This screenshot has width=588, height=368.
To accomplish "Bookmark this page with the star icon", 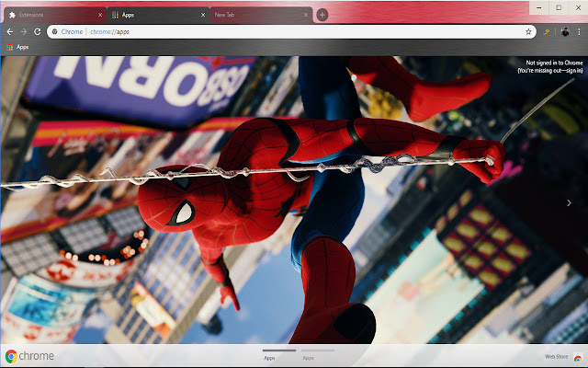I will point(528,32).
